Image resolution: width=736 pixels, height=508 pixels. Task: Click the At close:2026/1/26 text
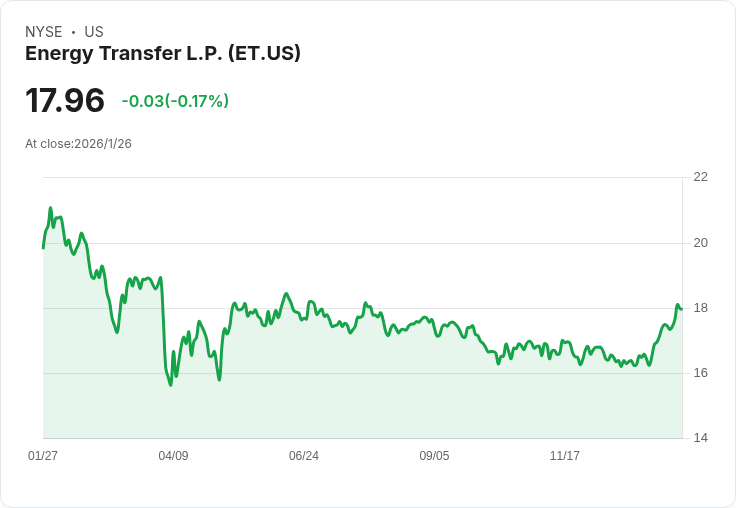(78, 144)
